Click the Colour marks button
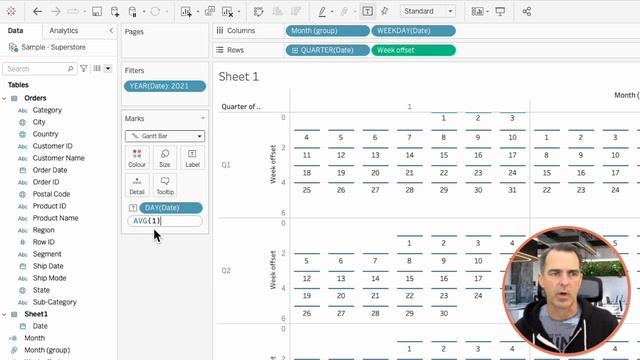Screen dimensions: 640x360 (x=137, y=158)
